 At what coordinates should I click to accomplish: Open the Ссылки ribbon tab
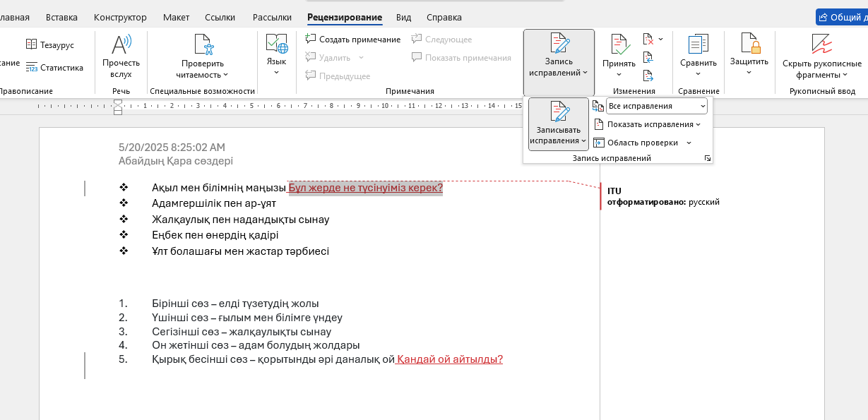(220, 17)
